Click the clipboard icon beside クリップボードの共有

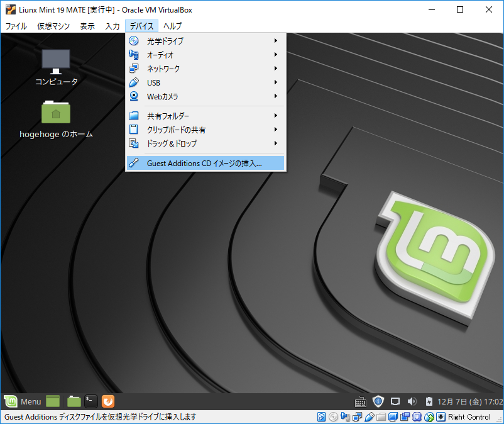[x=134, y=130]
